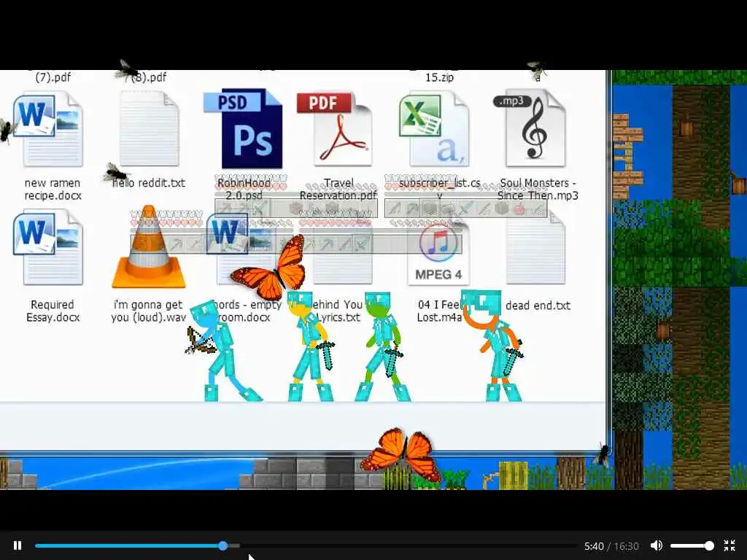Click the '(7).pdf' file label

53,77
